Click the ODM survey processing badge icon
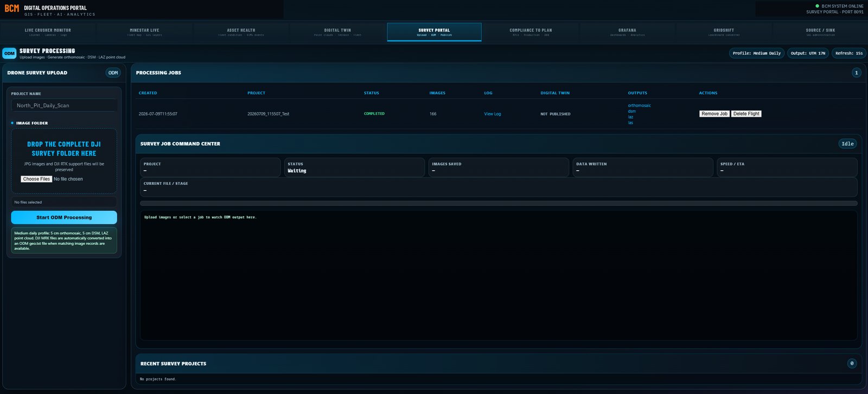The height and width of the screenshot is (394, 868). [x=9, y=53]
